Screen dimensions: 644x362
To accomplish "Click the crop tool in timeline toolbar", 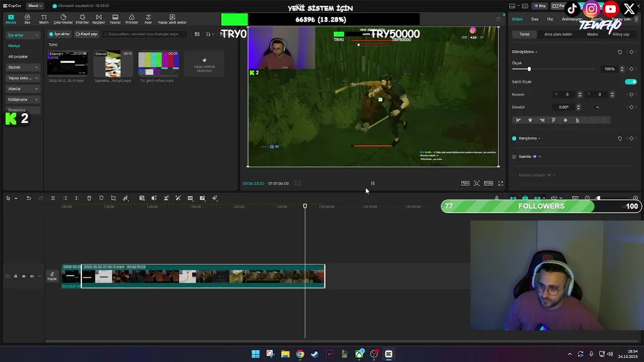I will (113, 198).
